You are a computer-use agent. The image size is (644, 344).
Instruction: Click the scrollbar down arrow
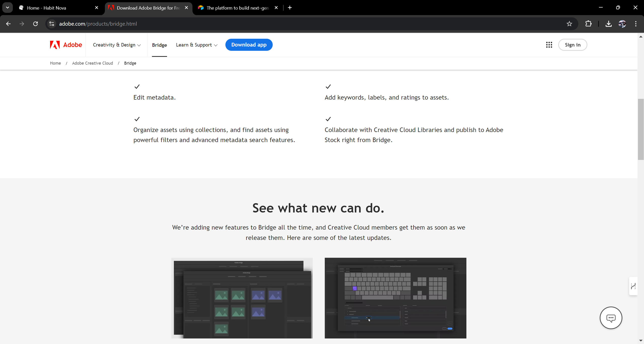click(x=640, y=341)
